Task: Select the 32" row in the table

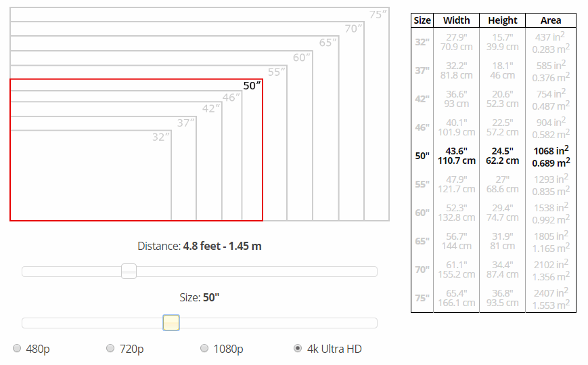Action: (422, 42)
